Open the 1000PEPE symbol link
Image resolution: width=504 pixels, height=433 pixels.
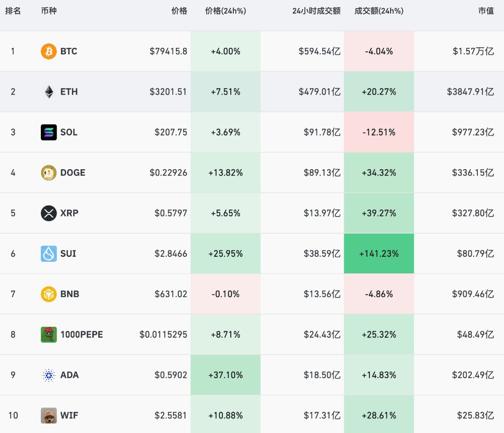(82, 335)
